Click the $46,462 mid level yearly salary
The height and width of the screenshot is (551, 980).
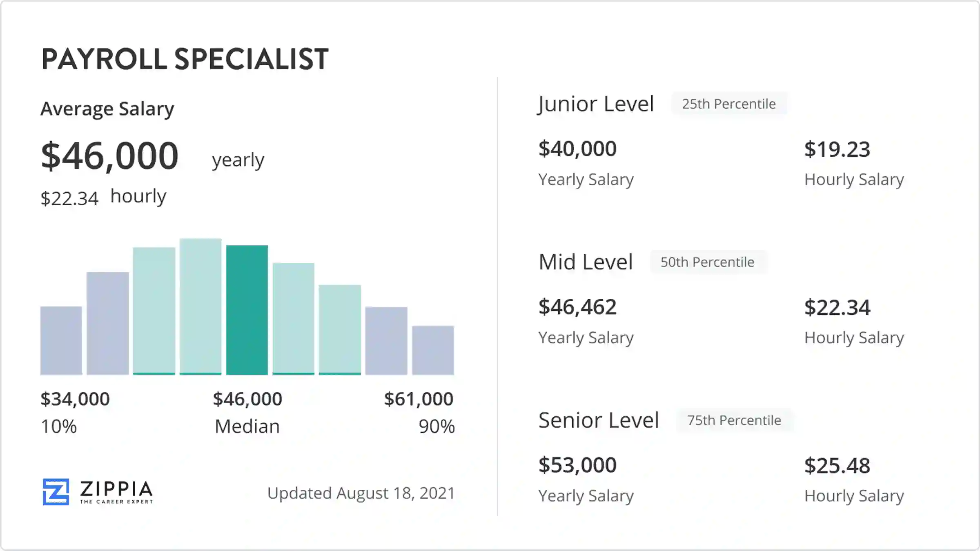577,307
